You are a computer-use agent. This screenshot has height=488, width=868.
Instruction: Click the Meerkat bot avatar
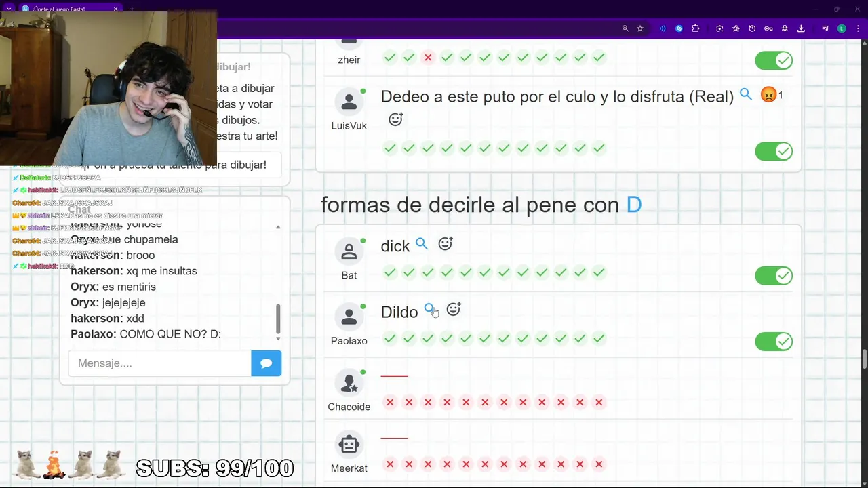(x=349, y=445)
